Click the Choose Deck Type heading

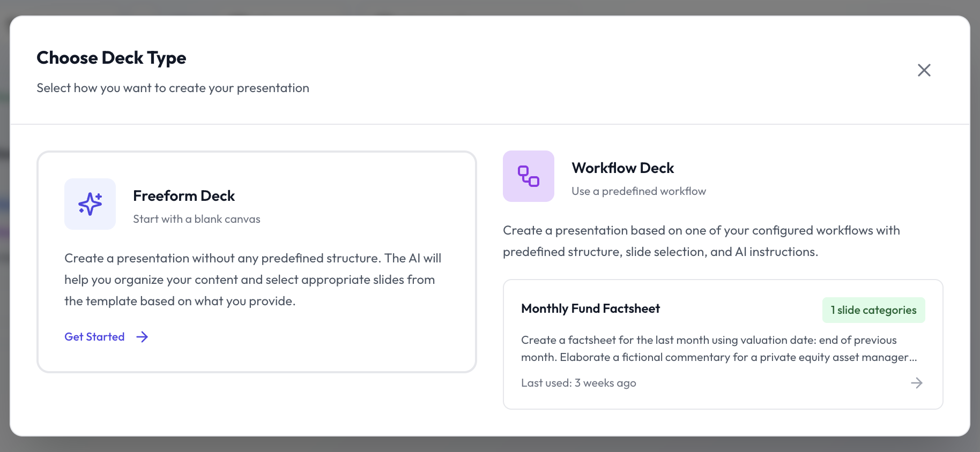click(111, 58)
